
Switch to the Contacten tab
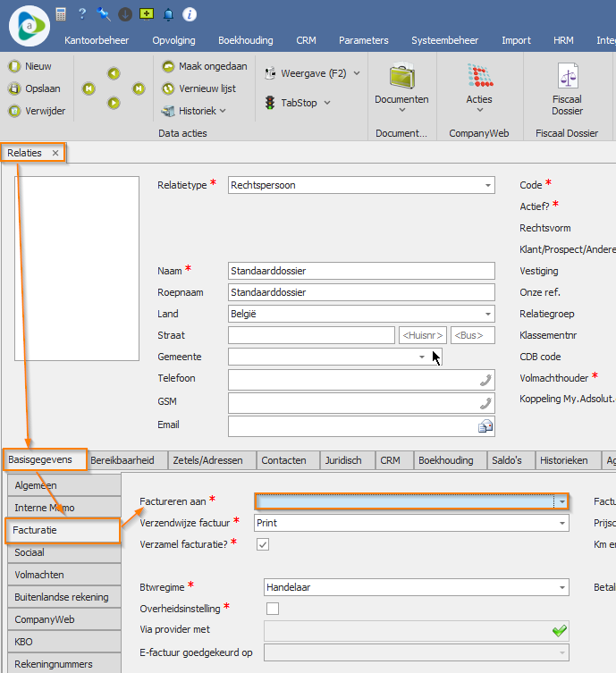click(x=283, y=460)
